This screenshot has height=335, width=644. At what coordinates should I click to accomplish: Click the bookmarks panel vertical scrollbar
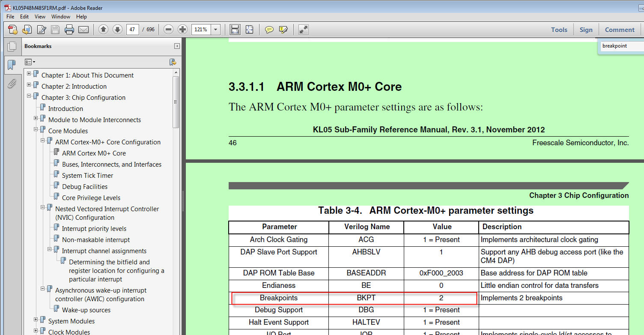[176, 103]
